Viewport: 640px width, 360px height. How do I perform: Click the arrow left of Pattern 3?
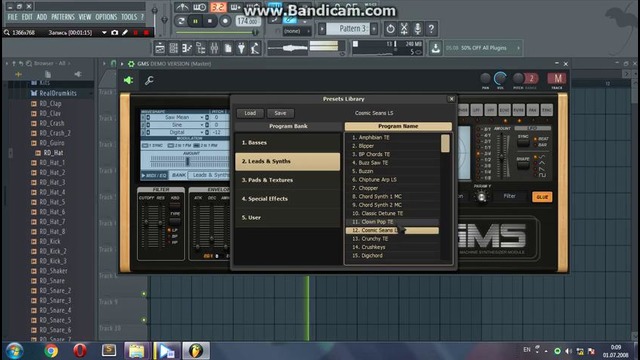coord(322,29)
